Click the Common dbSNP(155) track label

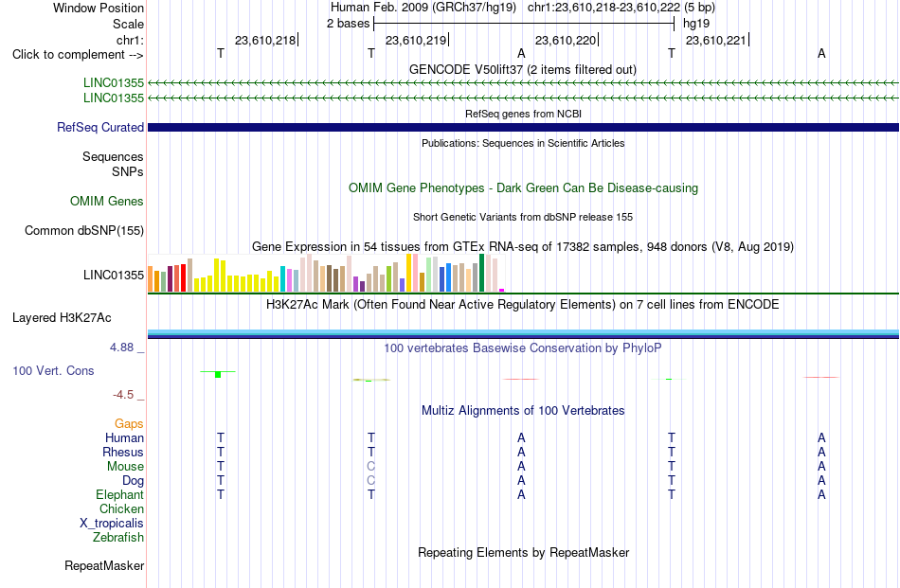[x=84, y=231]
